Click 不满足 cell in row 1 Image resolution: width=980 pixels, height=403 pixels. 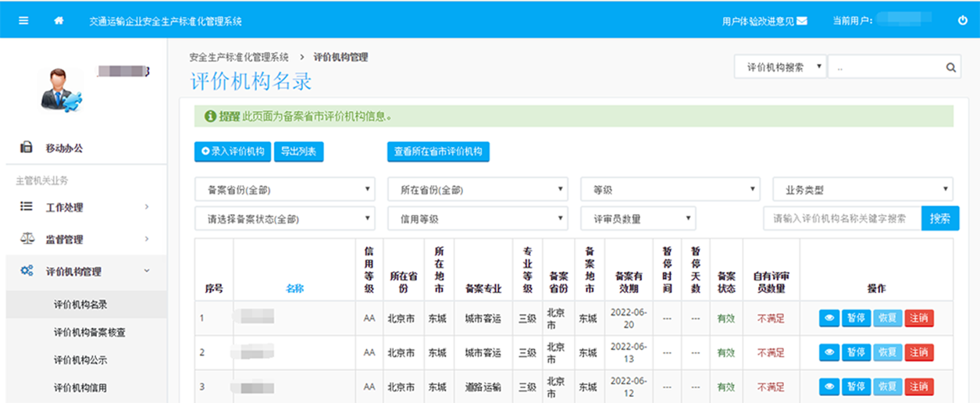tap(771, 319)
